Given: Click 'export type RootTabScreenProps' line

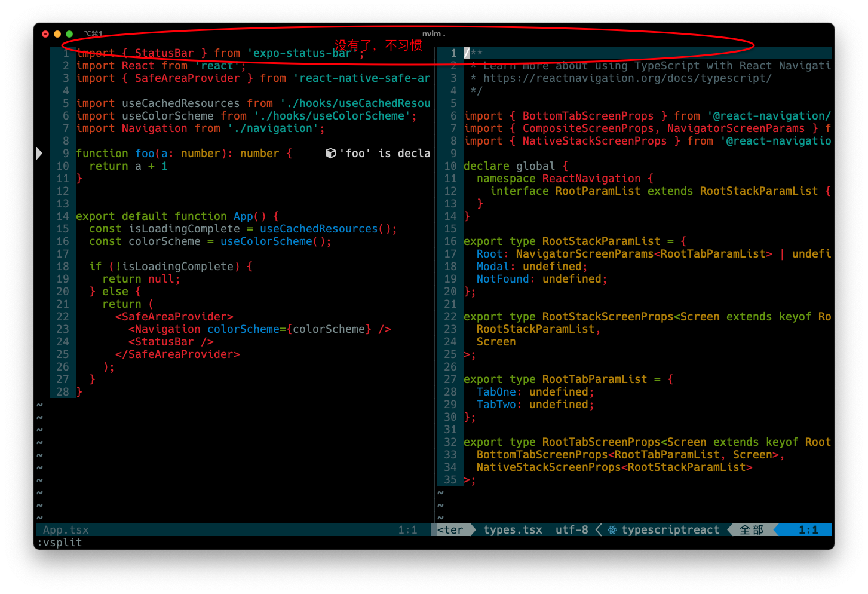Looking at the screenshot, I should pyautogui.click(x=647, y=442).
